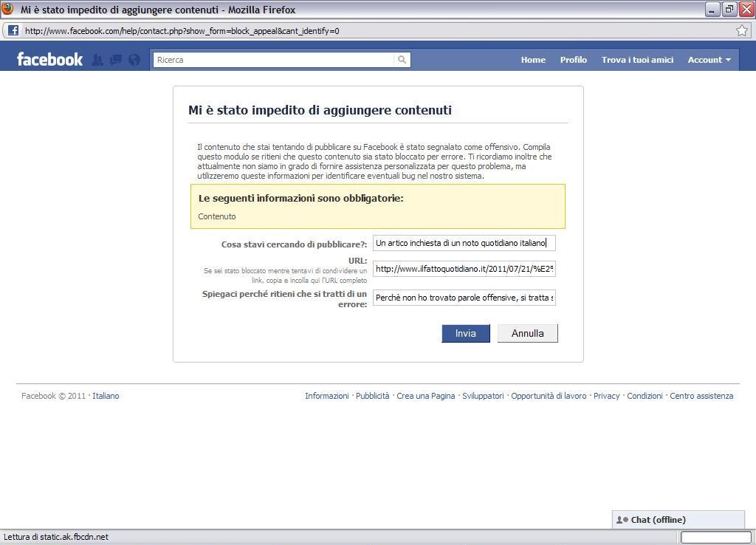Screen dimensions: 756x545
Task: Minimize the Firefox window
Action: pyautogui.click(x=712, y=9)
